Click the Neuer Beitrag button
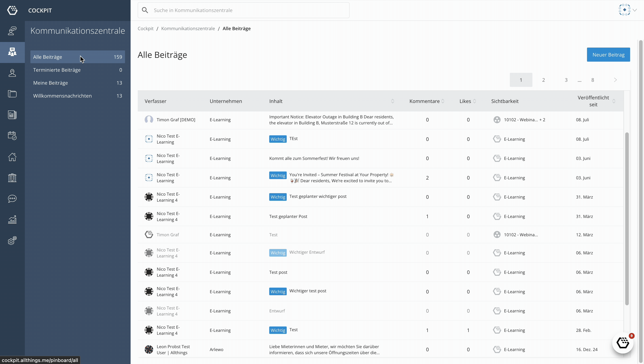This screenshot has width=644, height=364. pos(608,55)
